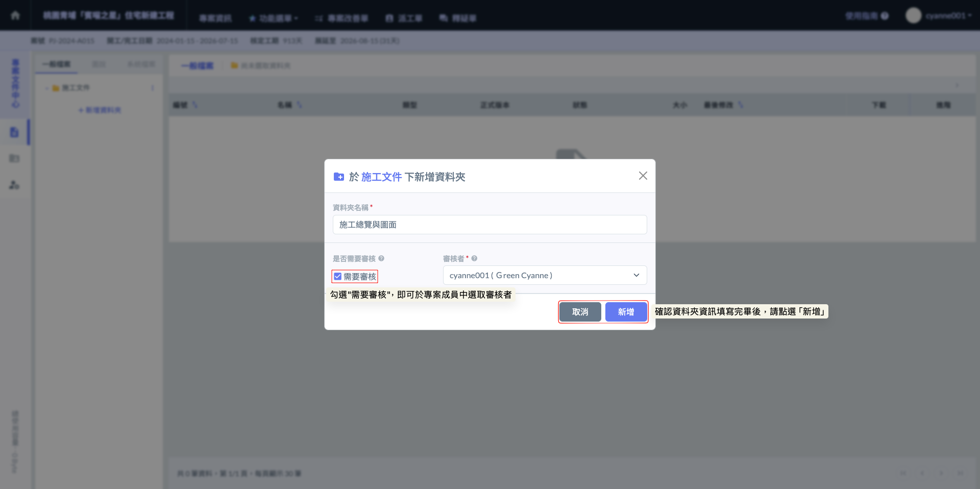Screen dimensions: 980x489
Task: Collapse the 施工文件 tree folder
Action: pyautogui.click(x=47, y=88)
